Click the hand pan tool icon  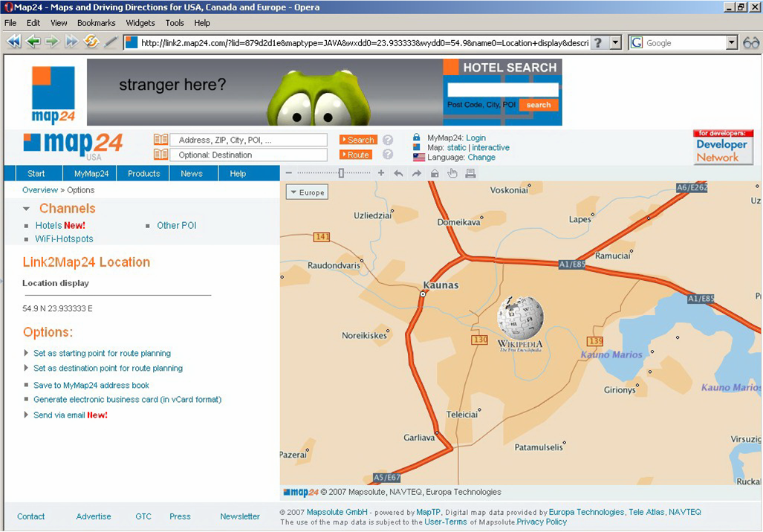click(452, 173)
